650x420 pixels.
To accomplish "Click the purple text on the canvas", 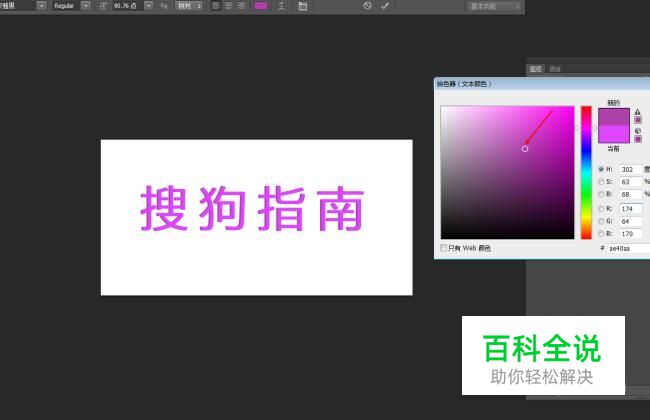I will pyautogui.click(x=252, y=208).
